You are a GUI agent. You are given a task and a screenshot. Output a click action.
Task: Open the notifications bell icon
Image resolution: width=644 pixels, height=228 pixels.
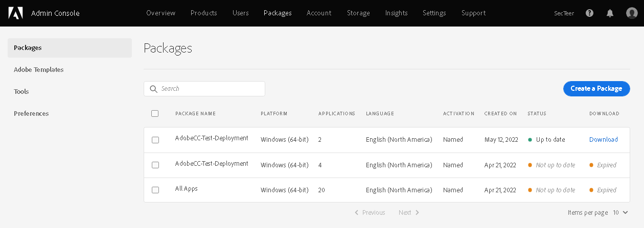click(x=610, y=13)
